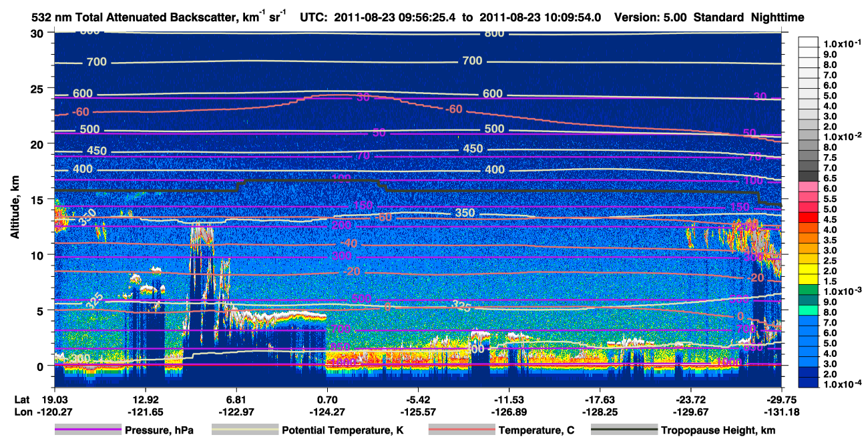Click the Pressure, hPa legend line sample
The image size is (868, 445).
click(x=88, y=430)
